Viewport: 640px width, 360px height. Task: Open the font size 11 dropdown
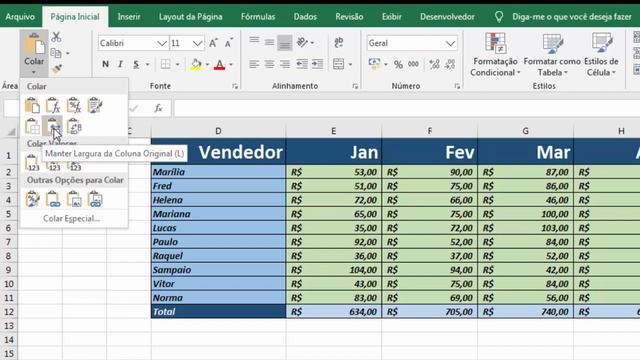click(x=198, y=43)
